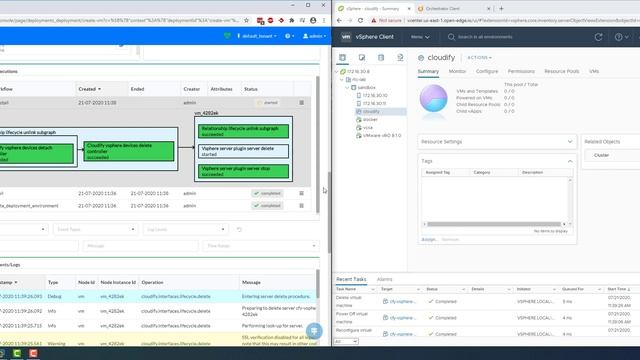Viewport: 640px width, 360px height.
Task: Select the cloudify resource pool tree item
Action: [371, 111]
